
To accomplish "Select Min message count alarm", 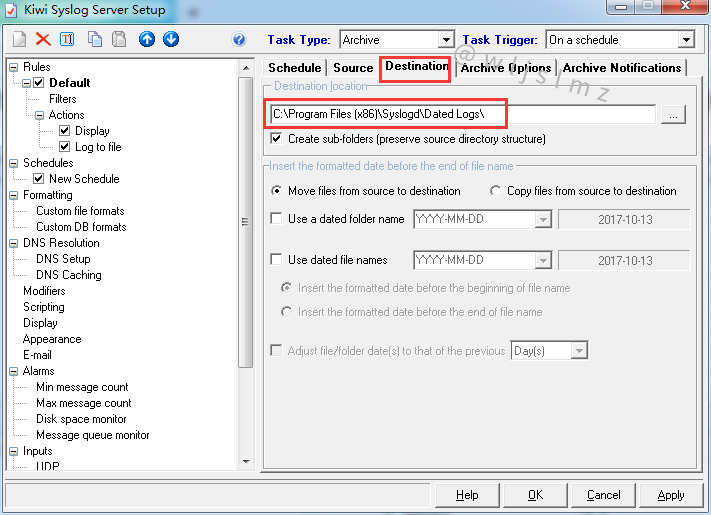I will point(82,387).
